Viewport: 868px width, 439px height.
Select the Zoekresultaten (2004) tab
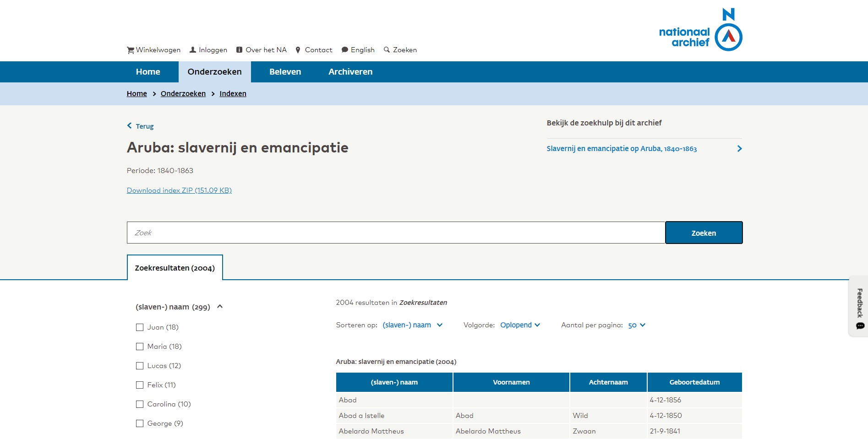click(x=175, y=268)
